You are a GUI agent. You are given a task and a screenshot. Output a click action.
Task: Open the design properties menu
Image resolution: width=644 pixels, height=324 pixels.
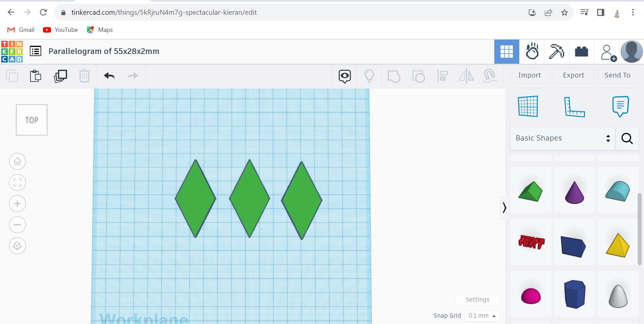[35, 51]
